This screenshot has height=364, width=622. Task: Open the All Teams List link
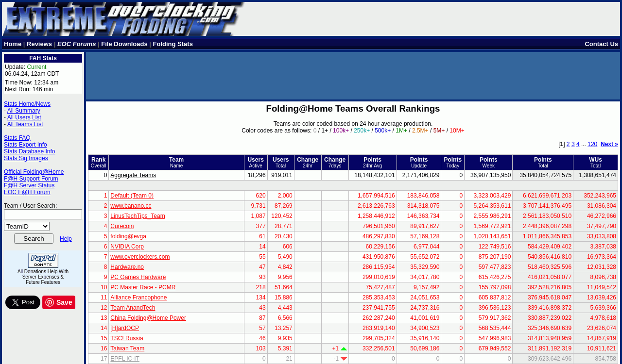[25, 124]
